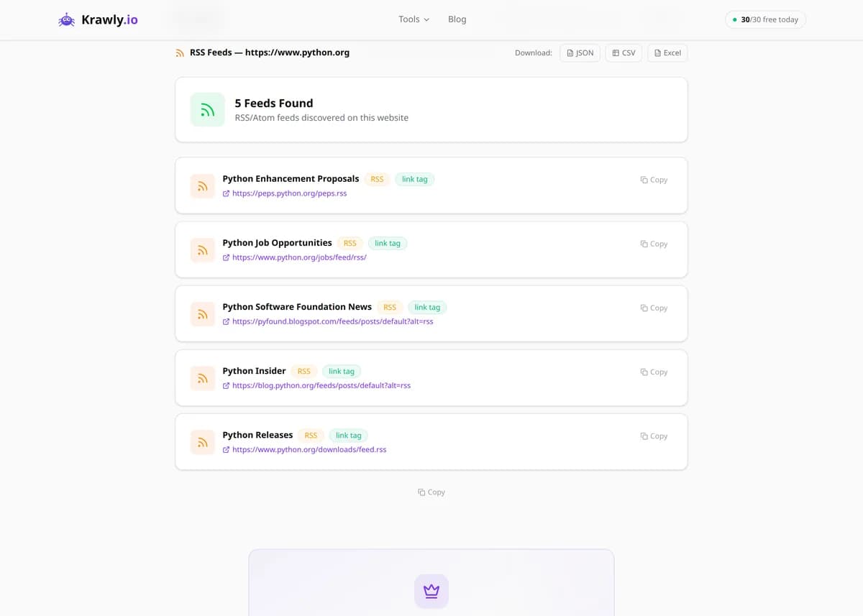Open the Krawly.io home link text
863x616 pixels.
(109, 20)
